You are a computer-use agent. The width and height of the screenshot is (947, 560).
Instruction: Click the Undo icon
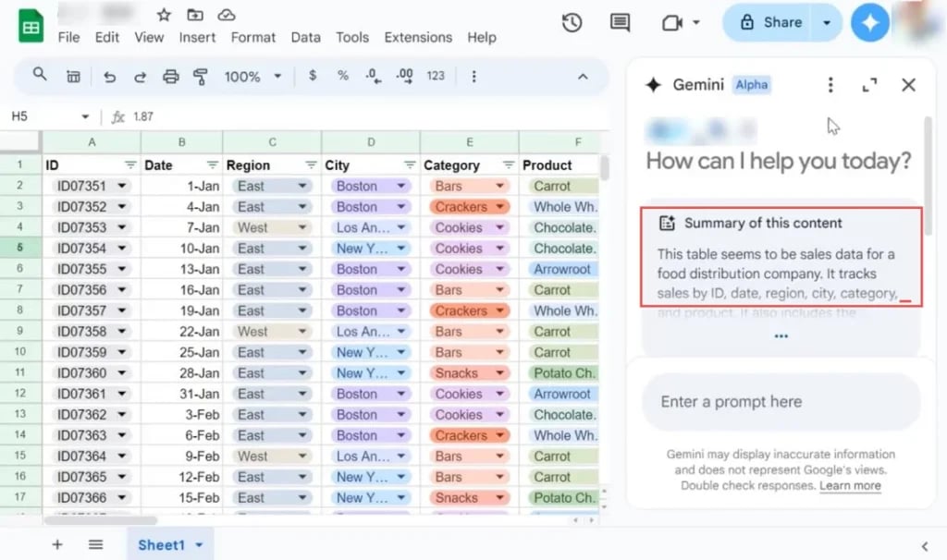click(109, 77)
